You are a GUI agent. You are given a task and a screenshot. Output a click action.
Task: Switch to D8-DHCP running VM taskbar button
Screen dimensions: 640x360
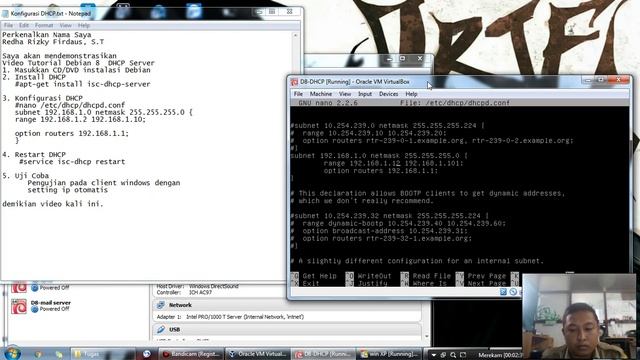click(x=324, y=354)
